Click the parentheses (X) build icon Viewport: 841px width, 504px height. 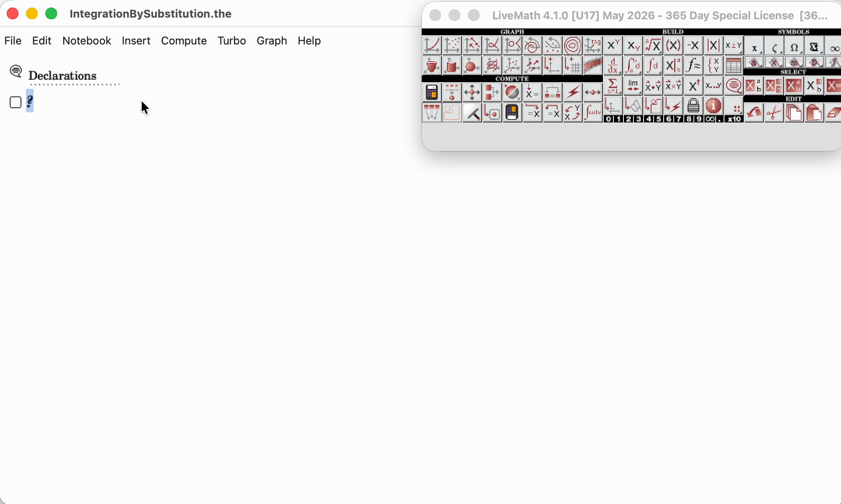tap(673, 45)
